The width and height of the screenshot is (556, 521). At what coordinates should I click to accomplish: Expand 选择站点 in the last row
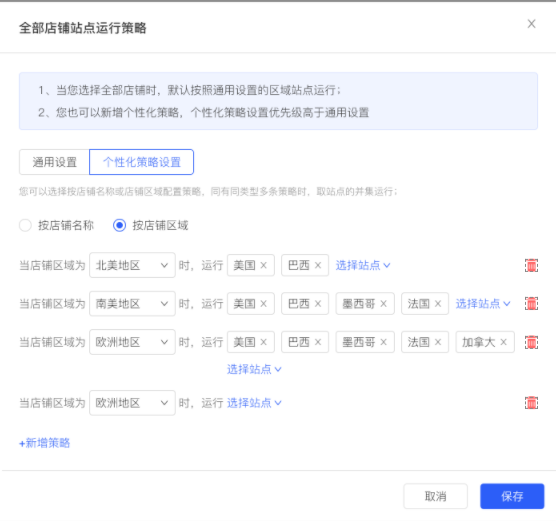pyautogui.click(x=254, y=403)
